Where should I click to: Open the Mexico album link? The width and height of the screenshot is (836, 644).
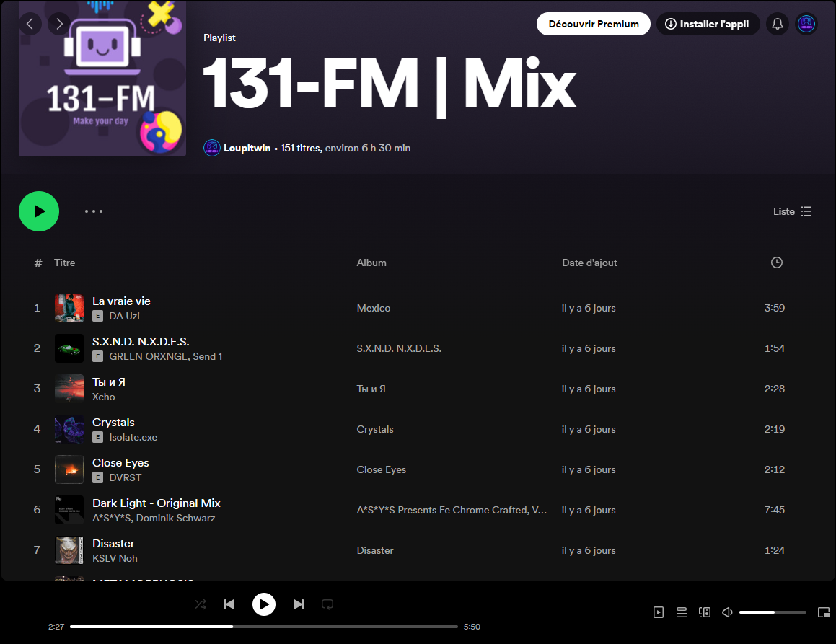[x=373, y=308]
